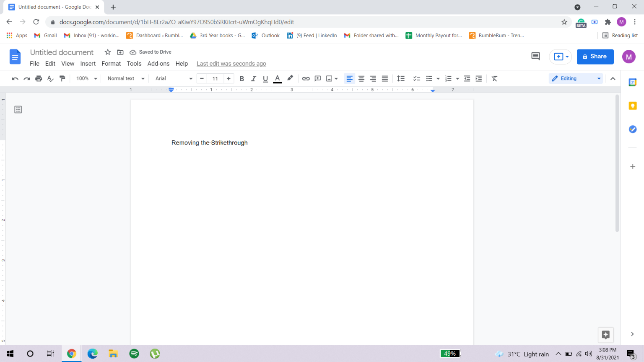Enable a bulleted list
Screen dimensions: 644x362
(430, 78)
